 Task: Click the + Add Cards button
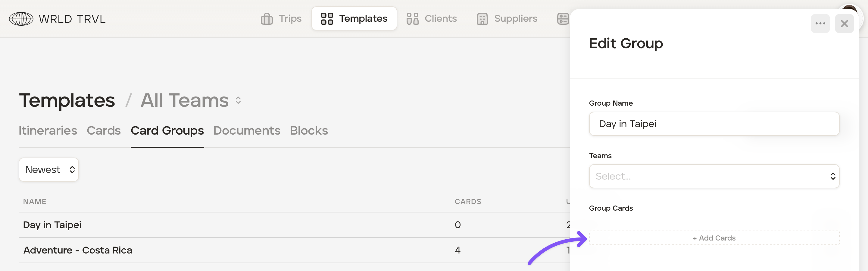[714, 238]
